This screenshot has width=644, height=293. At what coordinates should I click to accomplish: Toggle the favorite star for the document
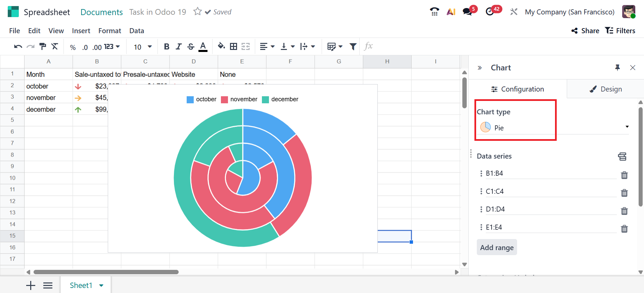pos(197,12)
